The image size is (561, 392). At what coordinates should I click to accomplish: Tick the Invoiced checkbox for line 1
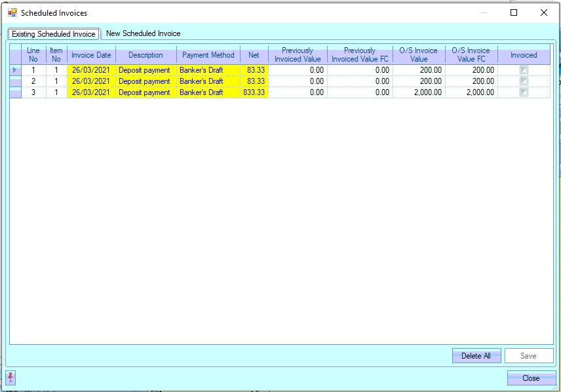[524, 70]
